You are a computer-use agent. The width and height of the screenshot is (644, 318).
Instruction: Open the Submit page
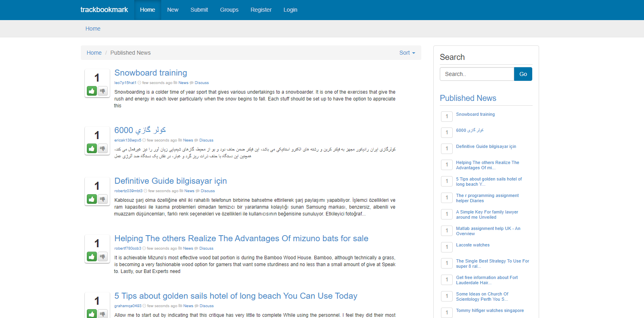pyautogui.click(x=199, y=10)
